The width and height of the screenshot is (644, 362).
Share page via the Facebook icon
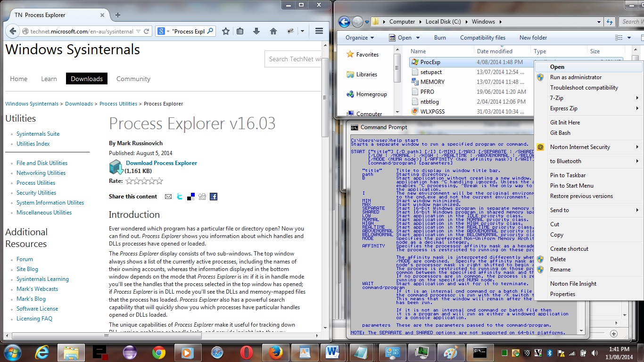(x=214, y=197)
